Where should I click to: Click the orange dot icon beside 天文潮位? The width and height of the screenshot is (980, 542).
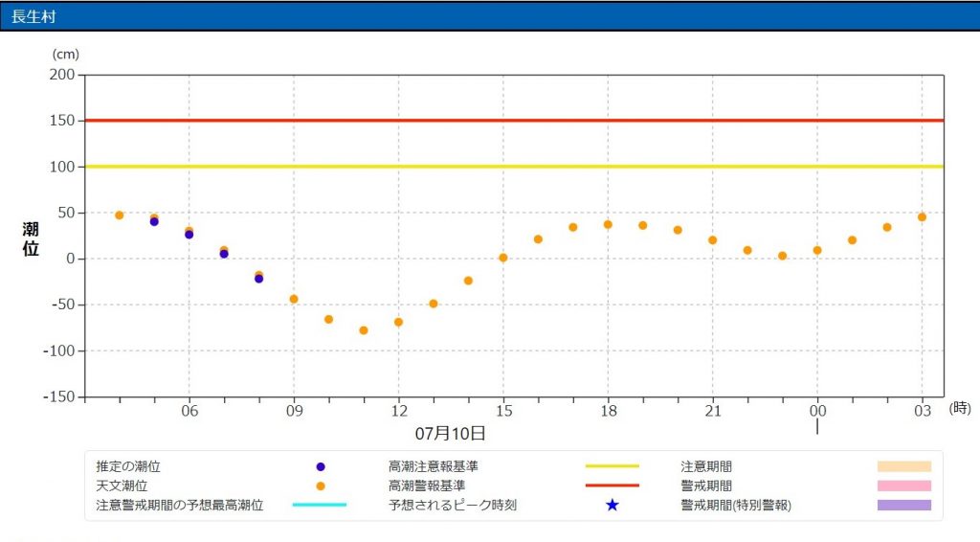pos(321,486)
